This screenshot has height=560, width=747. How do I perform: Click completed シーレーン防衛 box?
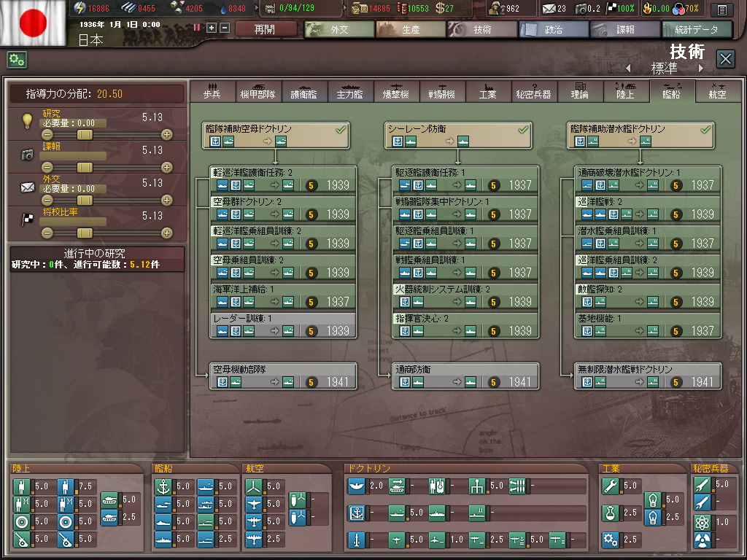click(x=458, y=135)
